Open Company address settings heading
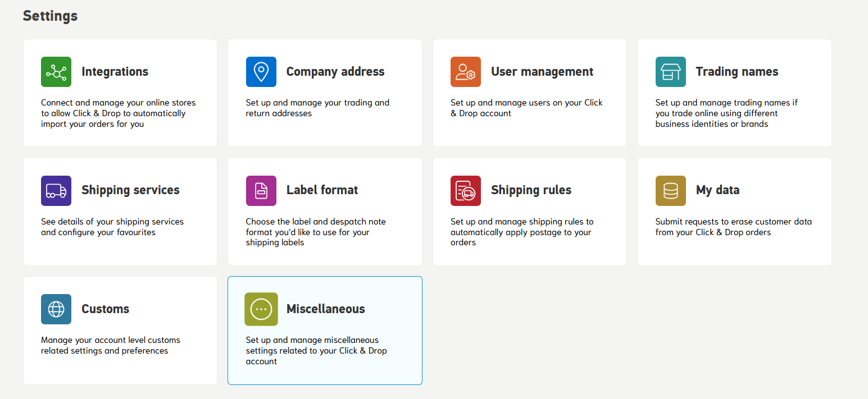The image size is (868, 399). click(335, 72)
